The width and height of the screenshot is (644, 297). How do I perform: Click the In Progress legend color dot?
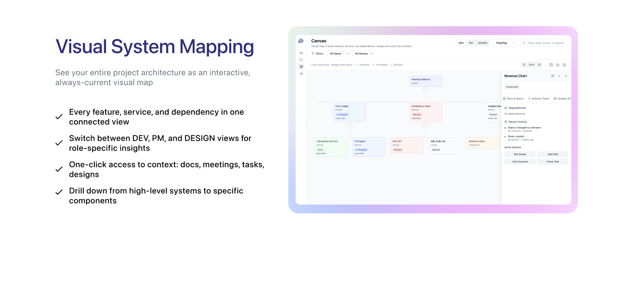374,65
